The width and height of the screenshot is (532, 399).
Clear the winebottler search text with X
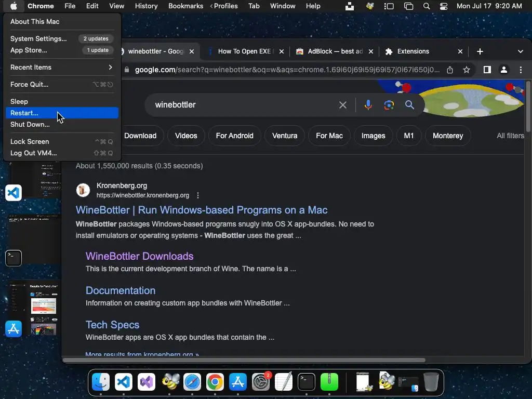343,105
